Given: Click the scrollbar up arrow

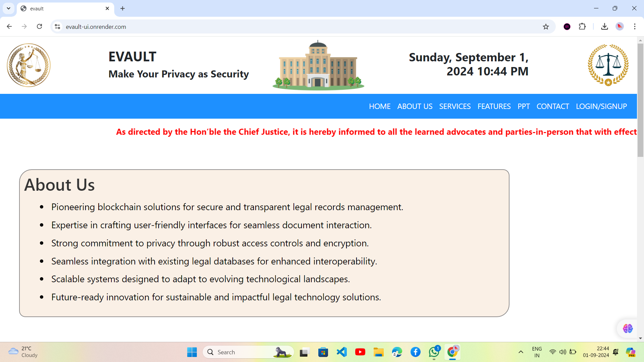Looking at the screenshot, I should click(x=640, y=40).
